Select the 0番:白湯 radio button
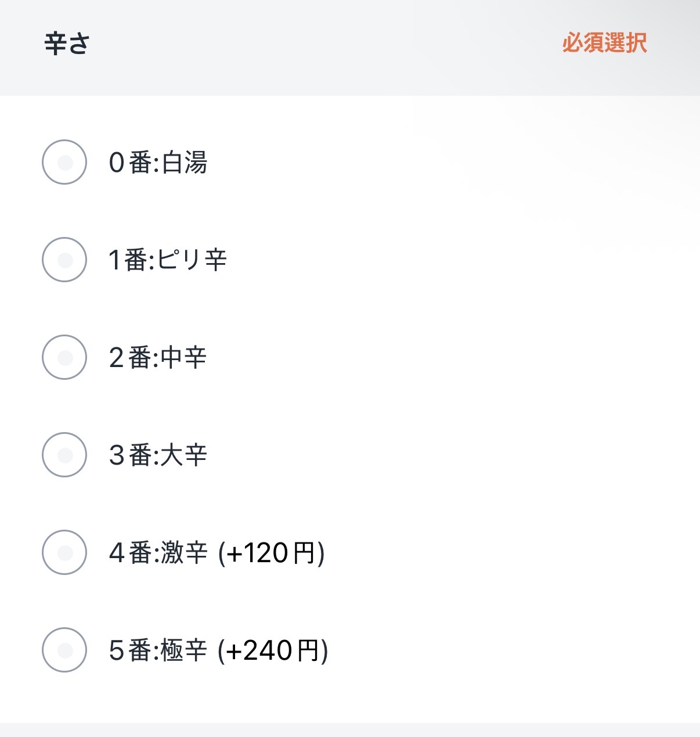The width and height of the screenshot is (700, 737). coord(64,162)
